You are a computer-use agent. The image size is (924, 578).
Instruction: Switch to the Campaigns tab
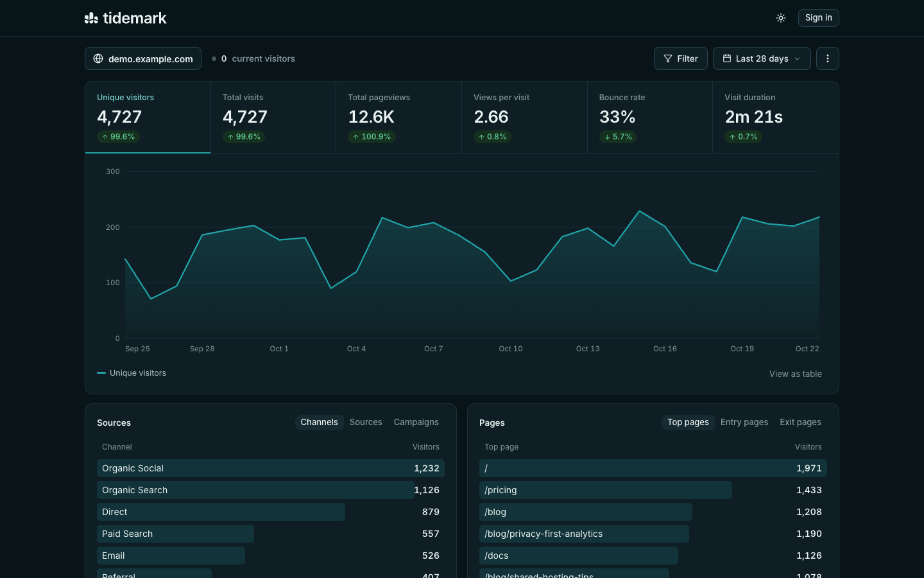coord(416,422)
